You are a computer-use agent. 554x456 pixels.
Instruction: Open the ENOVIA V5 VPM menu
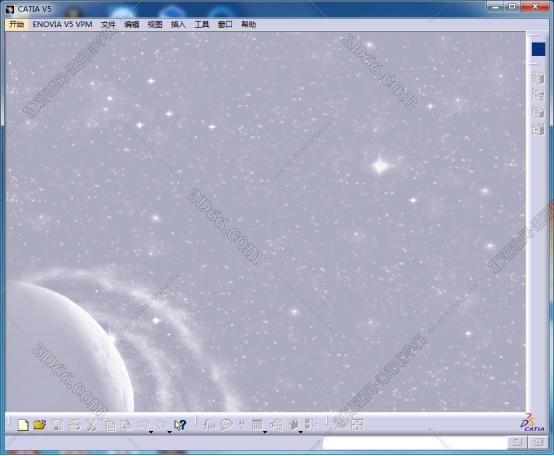pos(62,24)
